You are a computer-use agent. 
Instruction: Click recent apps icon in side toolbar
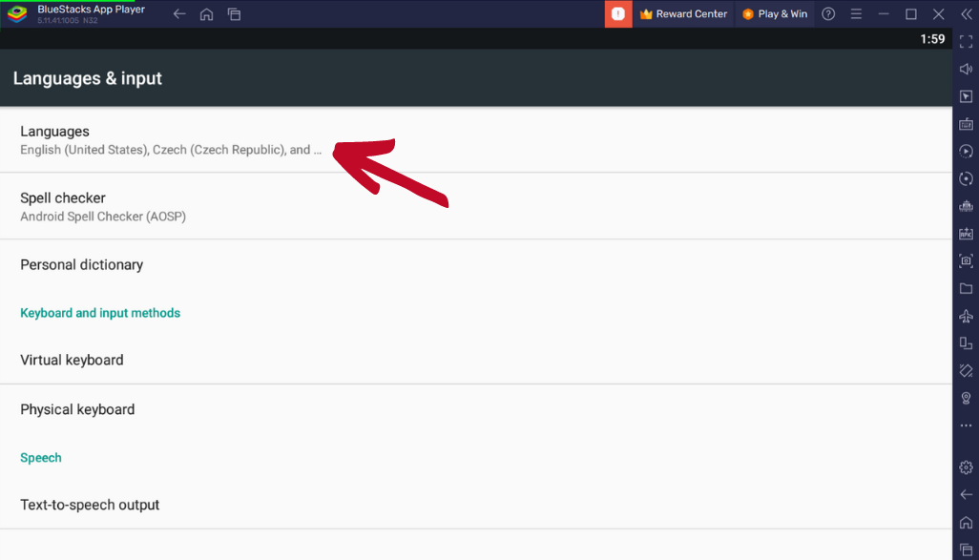click(x=966, y=550)
